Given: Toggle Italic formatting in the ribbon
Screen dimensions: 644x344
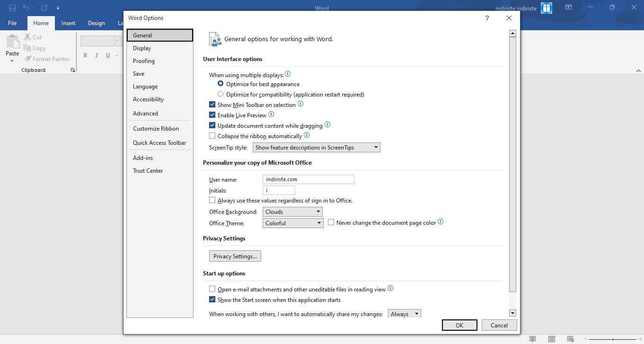Looking at the screenshot, I should (97, 55).
